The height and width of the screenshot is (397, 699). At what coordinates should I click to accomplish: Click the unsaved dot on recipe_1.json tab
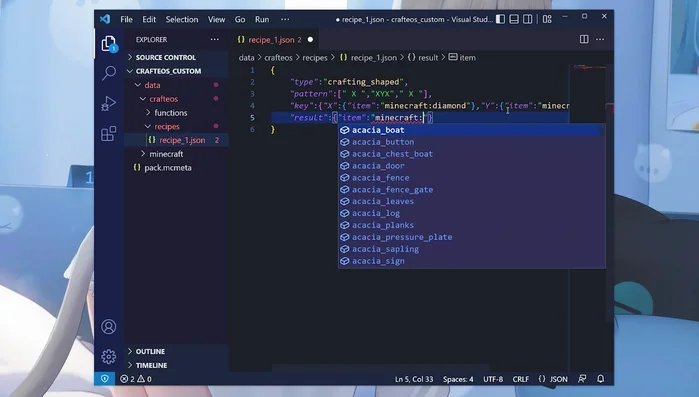coord(310,40)
